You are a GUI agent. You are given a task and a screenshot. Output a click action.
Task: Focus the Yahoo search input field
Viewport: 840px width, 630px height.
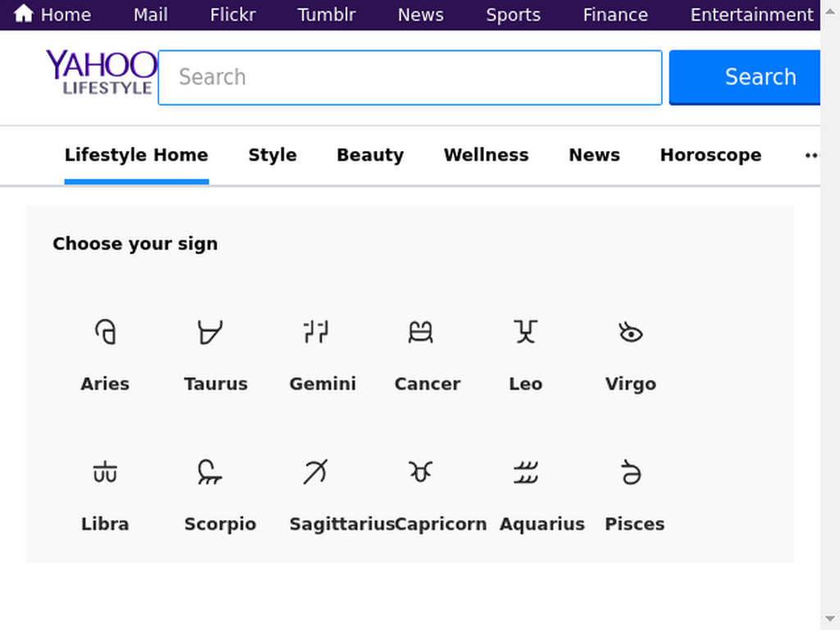[410, 78]
